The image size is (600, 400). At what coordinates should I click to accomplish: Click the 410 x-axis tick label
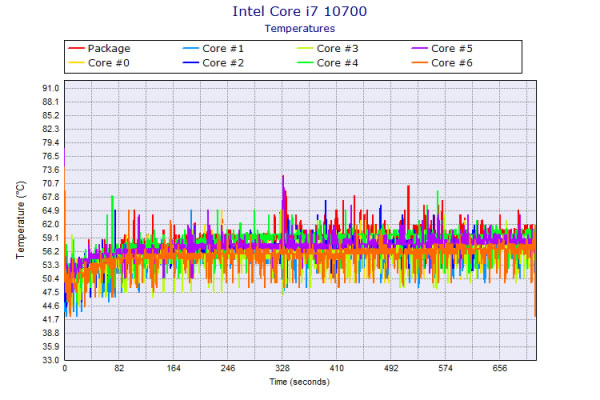coord(337,369)
